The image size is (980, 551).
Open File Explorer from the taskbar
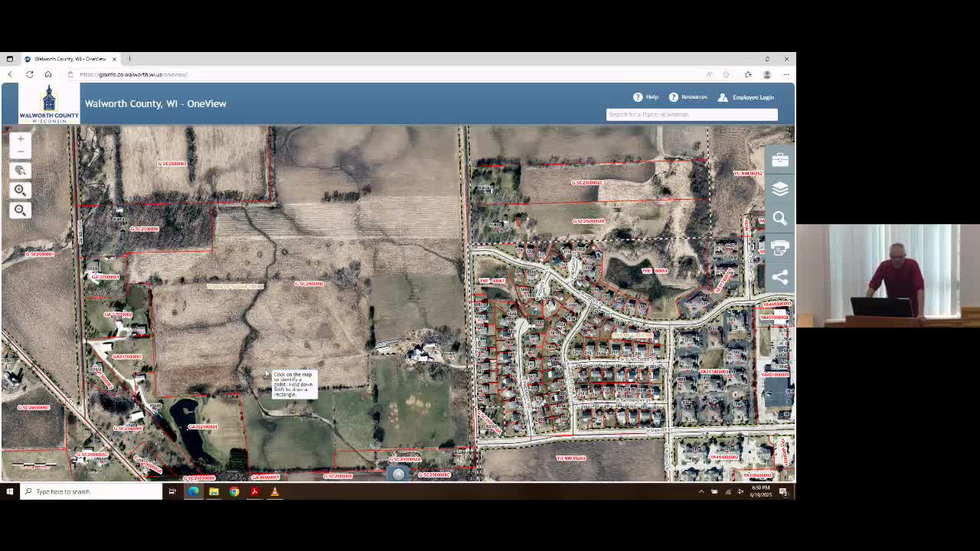tap(214, 491)
